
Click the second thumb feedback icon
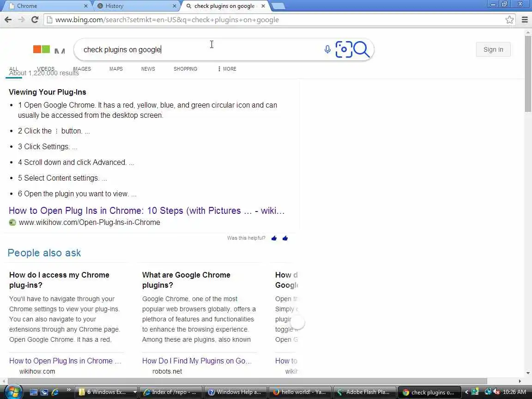click(x=285, y=238)
